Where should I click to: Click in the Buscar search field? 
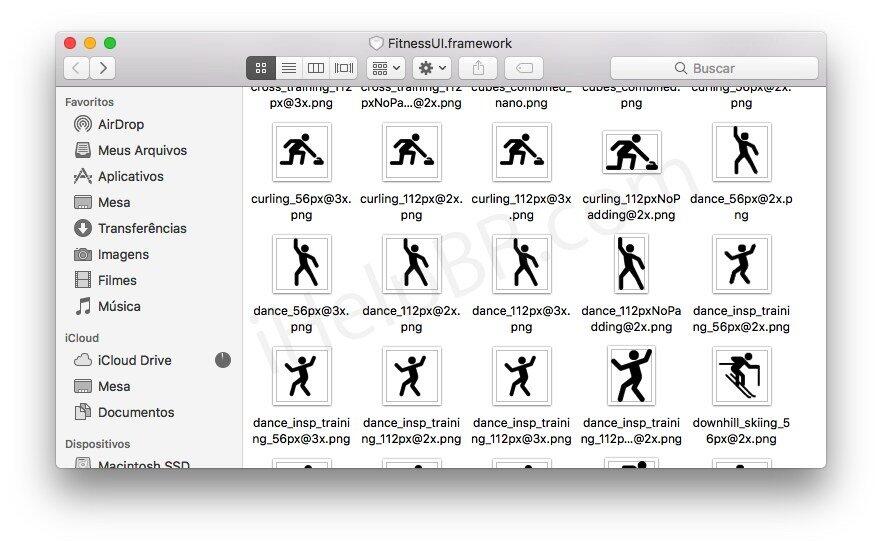(x=714, y=68)
